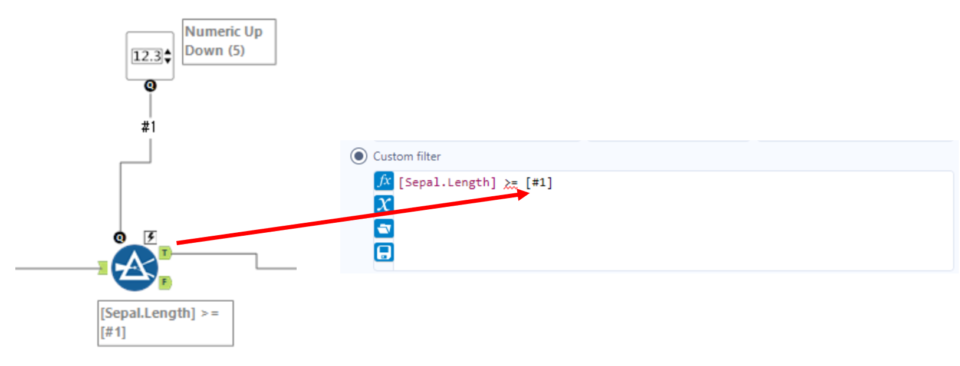The image size is (960, 366).
Task: Click the True (T) output anchor
Action: tap(165, 252)
